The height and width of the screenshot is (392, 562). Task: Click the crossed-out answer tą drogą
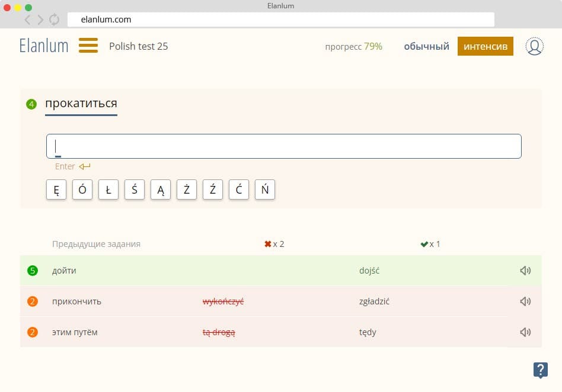219,333
